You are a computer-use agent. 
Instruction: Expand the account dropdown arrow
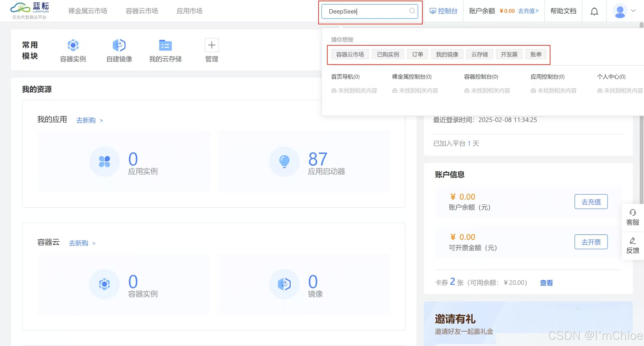pyautogui.click(x=633, y=11)
